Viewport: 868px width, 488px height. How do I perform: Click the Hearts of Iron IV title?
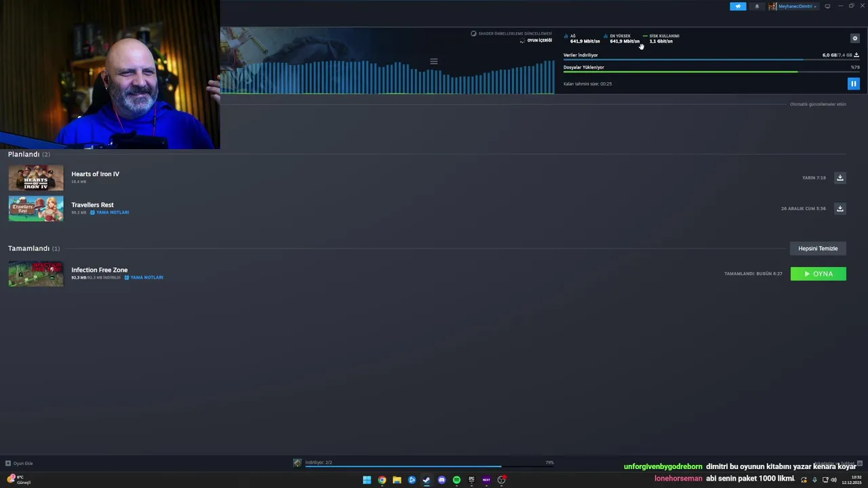95,174
